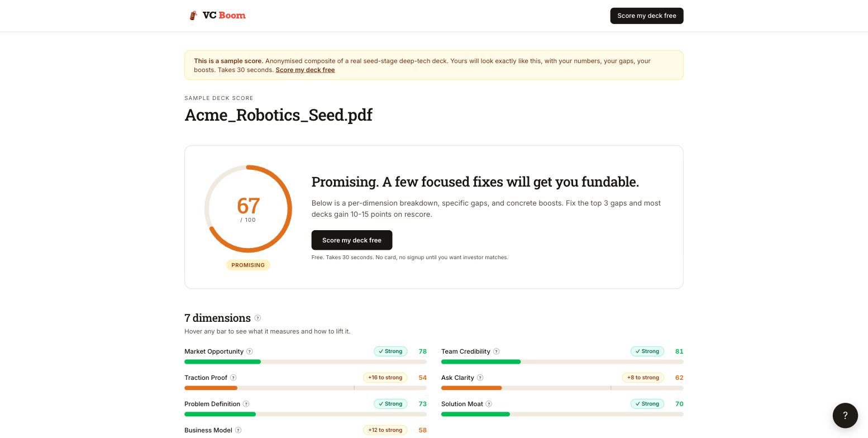Click Problem Definition score value 73
Image resolution: width=868 pixels, height=438 pixels.
[423, 404]
